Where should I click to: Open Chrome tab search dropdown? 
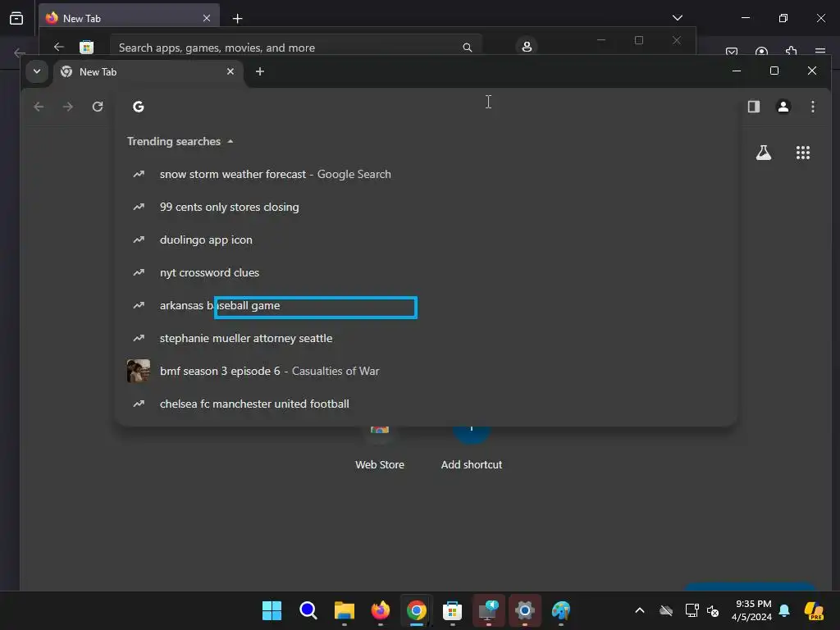36,71
